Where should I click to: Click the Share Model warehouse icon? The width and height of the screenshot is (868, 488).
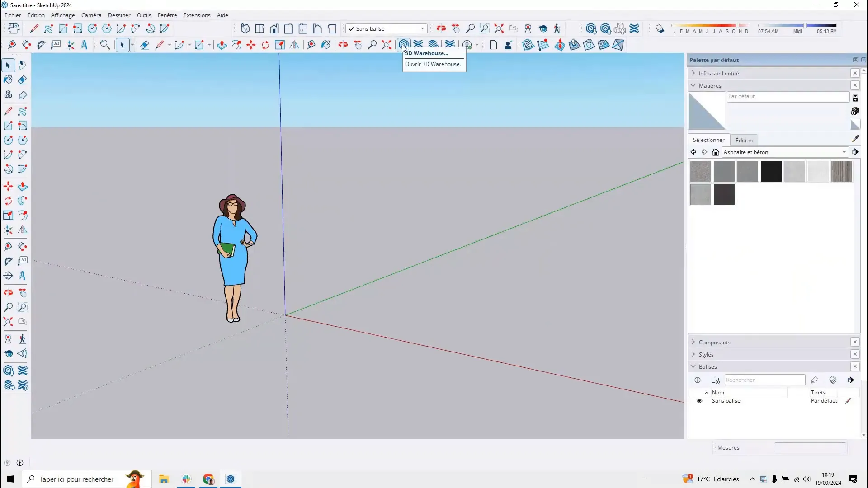[x=605, y=28]
